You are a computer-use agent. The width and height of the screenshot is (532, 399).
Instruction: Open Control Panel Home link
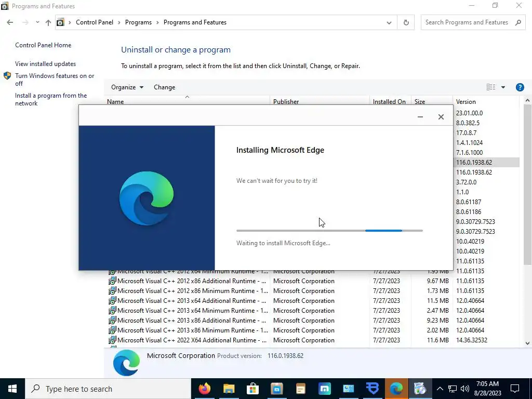(43, 45)
